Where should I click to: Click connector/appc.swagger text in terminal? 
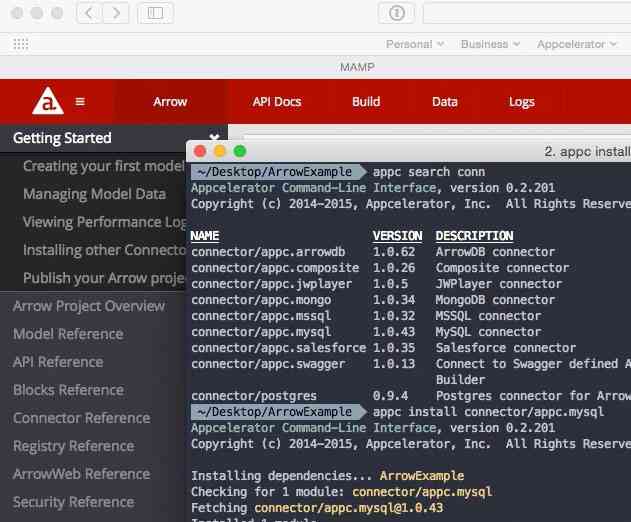click(268, 364)
